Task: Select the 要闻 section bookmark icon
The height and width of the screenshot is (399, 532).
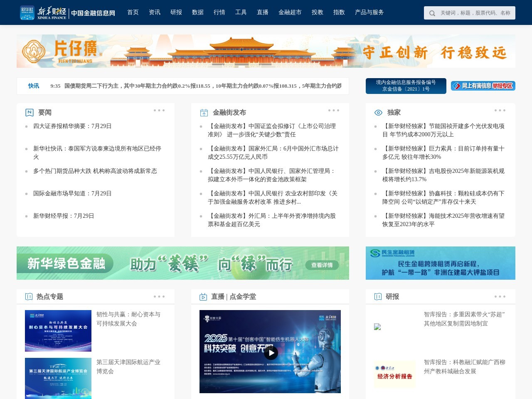Action: coord(28,112)
